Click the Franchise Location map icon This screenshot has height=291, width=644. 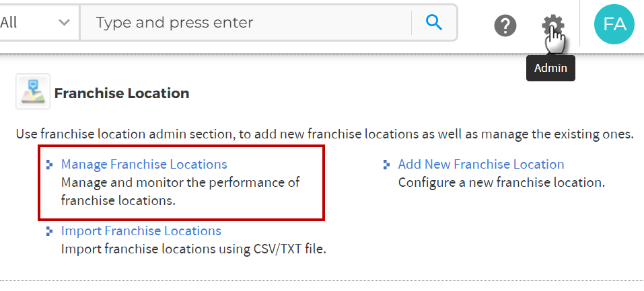point(33,91)
